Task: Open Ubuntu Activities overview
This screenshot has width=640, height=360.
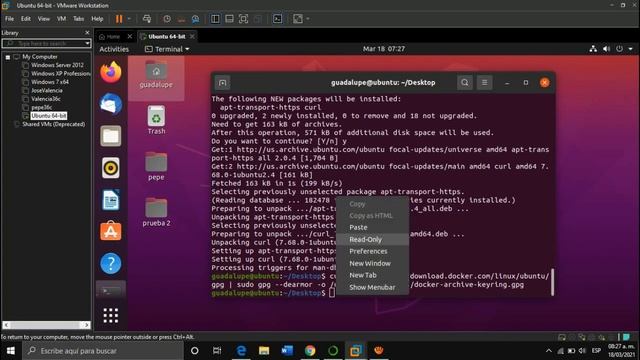Action: click(114, 49)
